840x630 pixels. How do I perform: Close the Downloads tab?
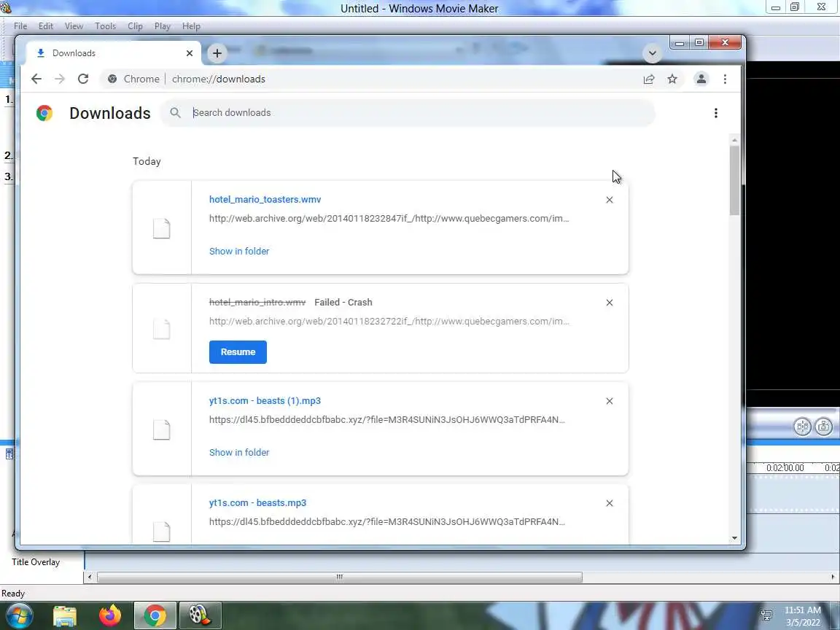tap(189, 53)
